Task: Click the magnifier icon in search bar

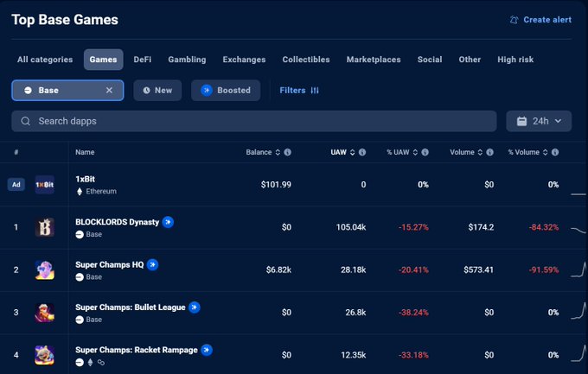Action: [x=25, y=121]
